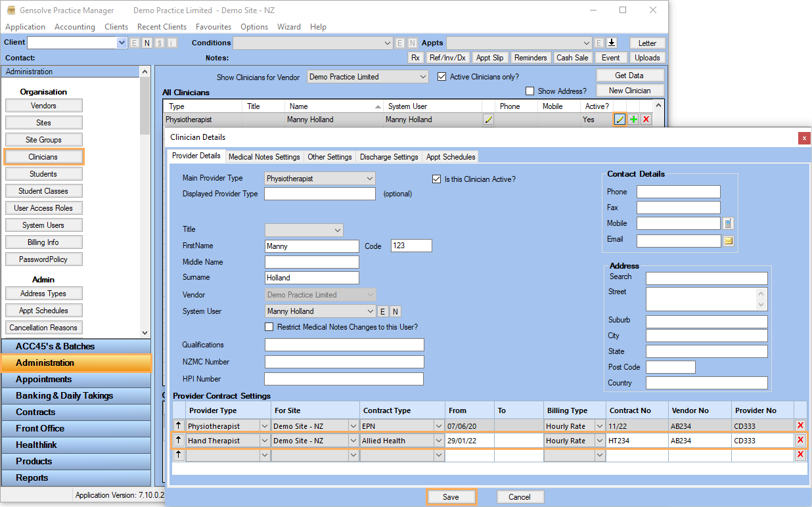Open the Accounting menu

pyautogui.click(x=74, y=27)
